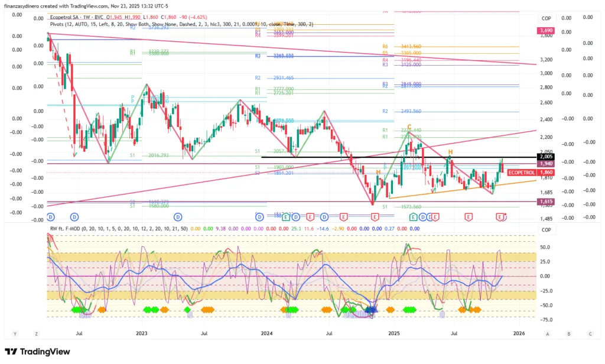The height and width of the screenshot is (364, 605).
Task: Click the leftmost blue dividend D marker
Action: click(x=50, y=217)
